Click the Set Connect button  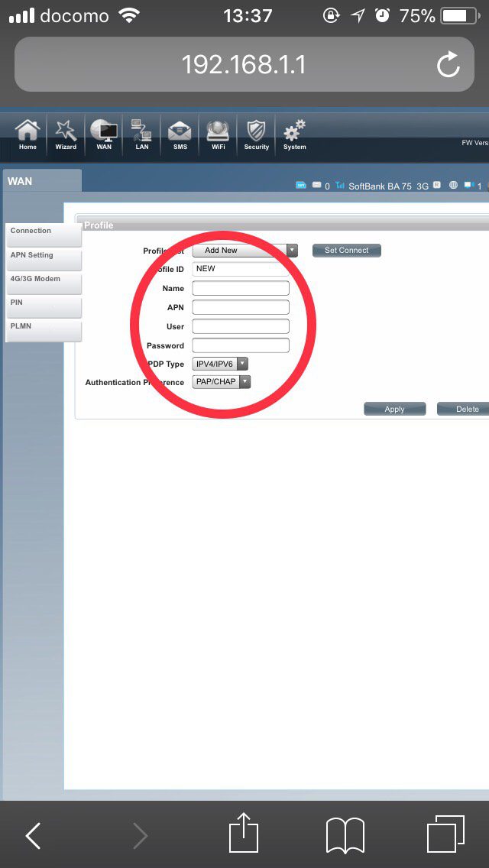tap(346, 251)
